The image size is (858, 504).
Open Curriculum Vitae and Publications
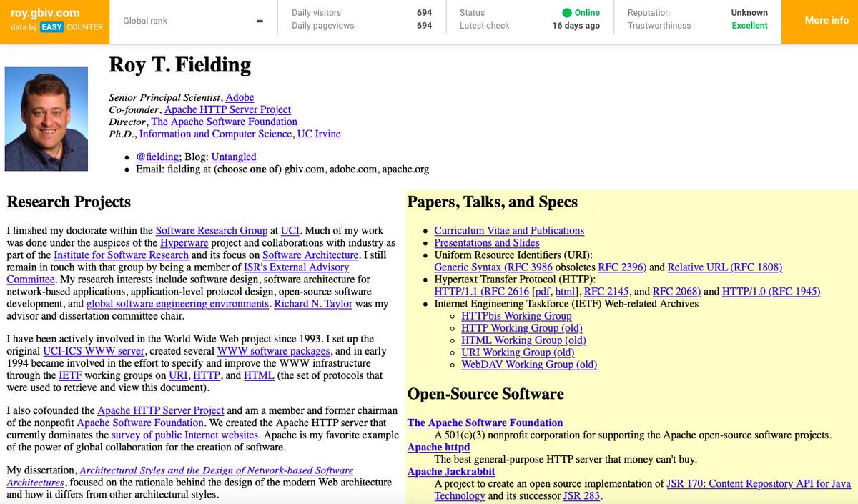tap(509, 231)
